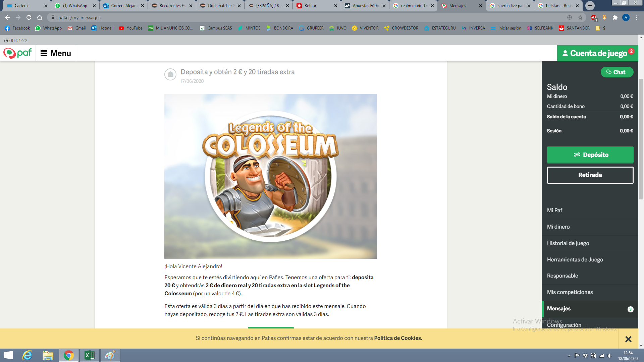Open SELFBANK bookmark
The height and width of the screenshot is (362, 644).
pyautogui.click(x=540, y=28)
